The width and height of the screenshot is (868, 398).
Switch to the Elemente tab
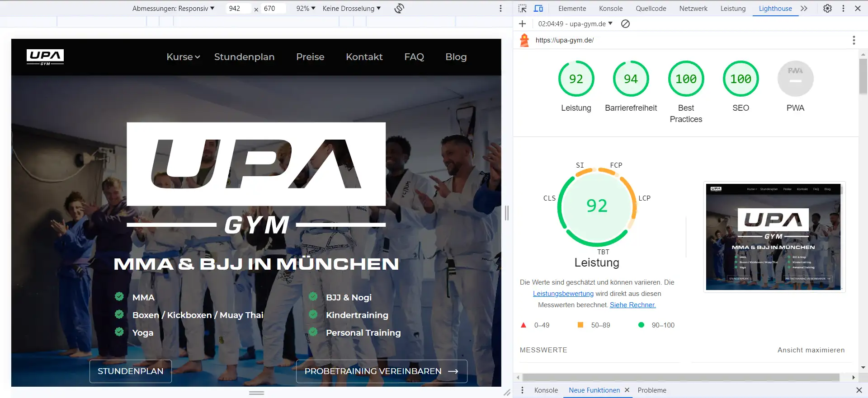(572, 9)
